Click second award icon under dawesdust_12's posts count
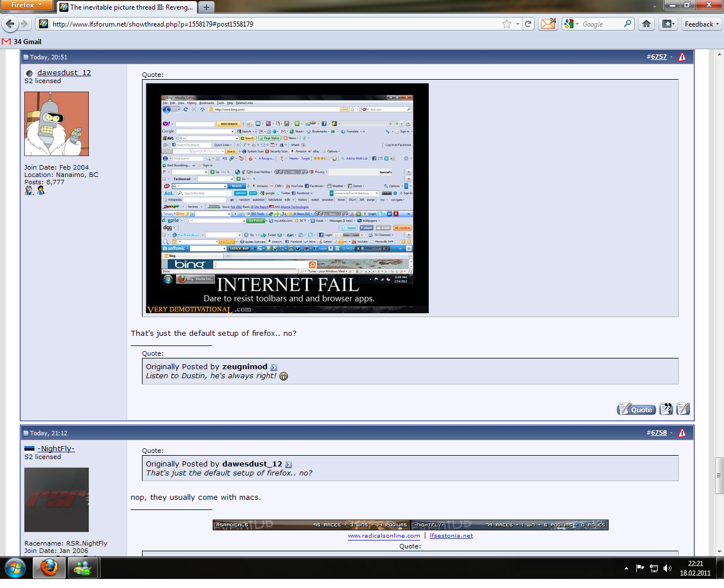 (41, 191)
